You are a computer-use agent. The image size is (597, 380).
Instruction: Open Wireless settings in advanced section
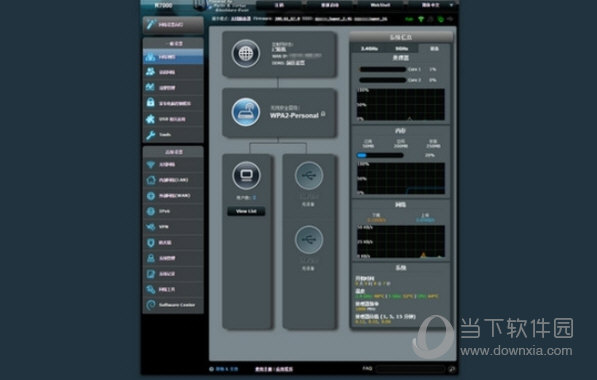tap(173, 164)
